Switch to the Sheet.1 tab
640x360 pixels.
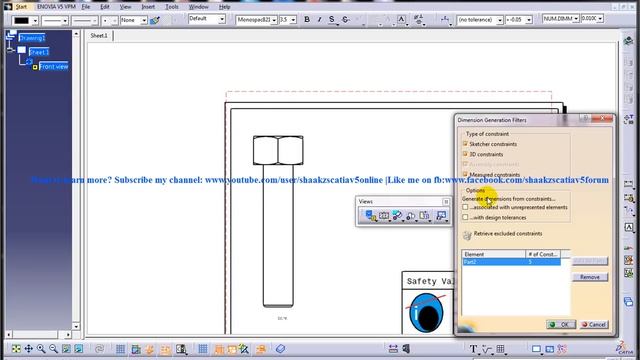(x=99, y=36)
